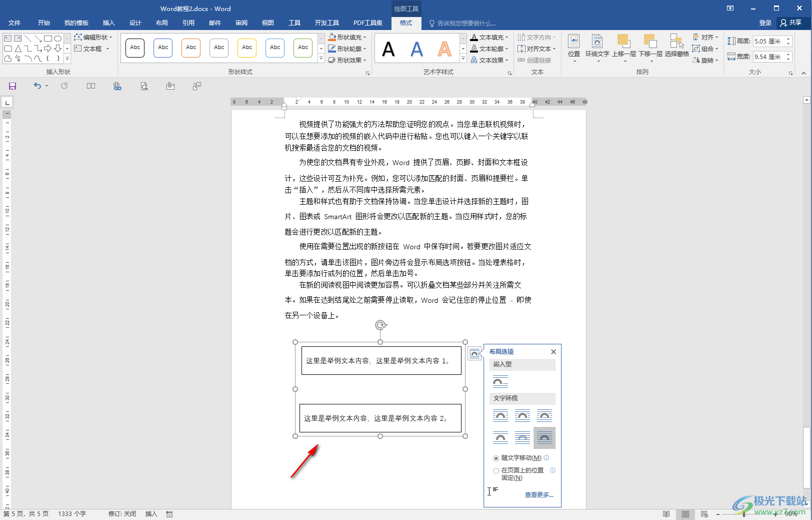
Task: Click the info icon beside 随文字移动
Action: pyautogui.click(x=546, y=457)
